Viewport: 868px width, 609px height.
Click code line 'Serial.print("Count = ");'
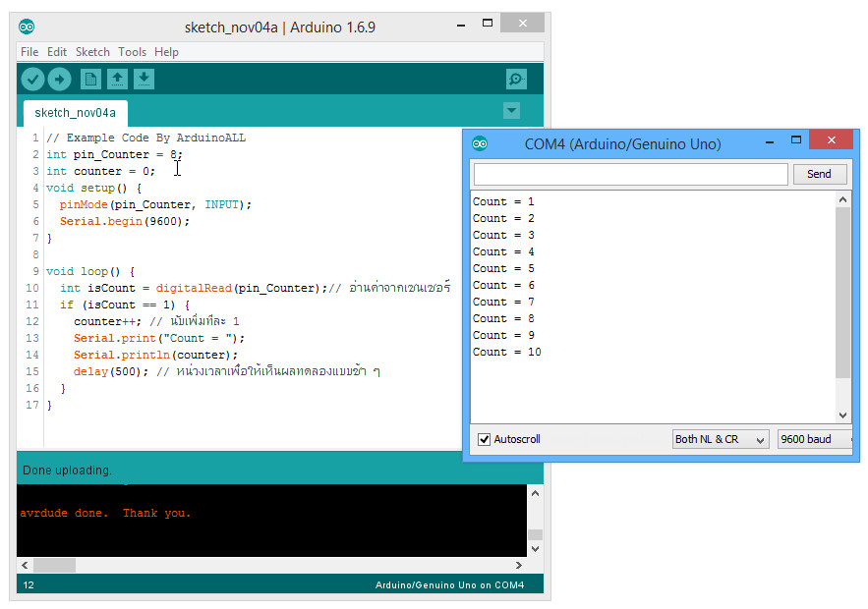[159, 338]
